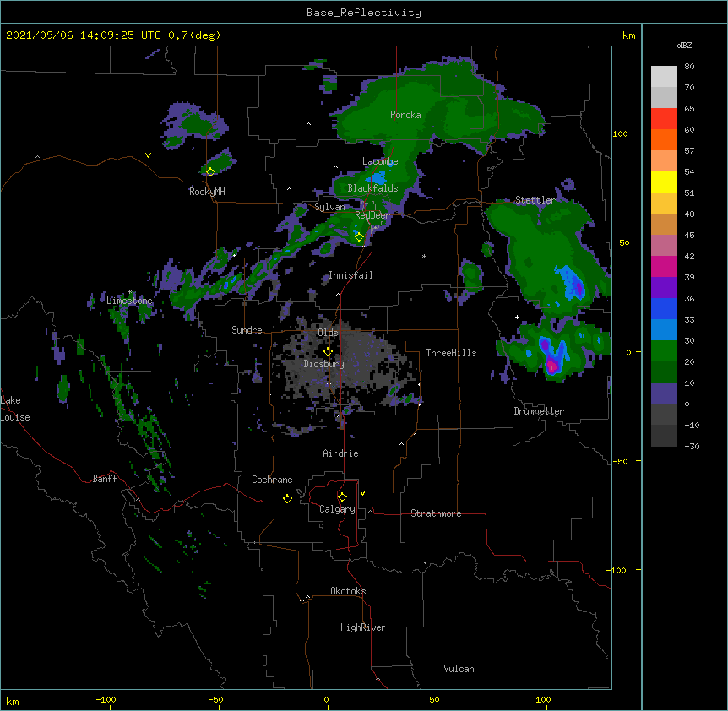The width and height of the screenshot is (728, 711).
Task: Click the Lake Louise label
Action: click(x=15, y=409)
